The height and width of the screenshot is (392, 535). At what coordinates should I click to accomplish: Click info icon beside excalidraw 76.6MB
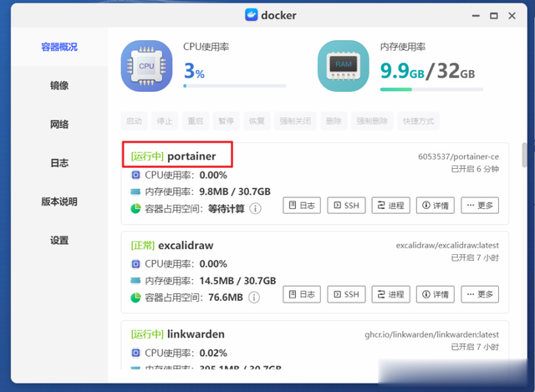(253, 298)
